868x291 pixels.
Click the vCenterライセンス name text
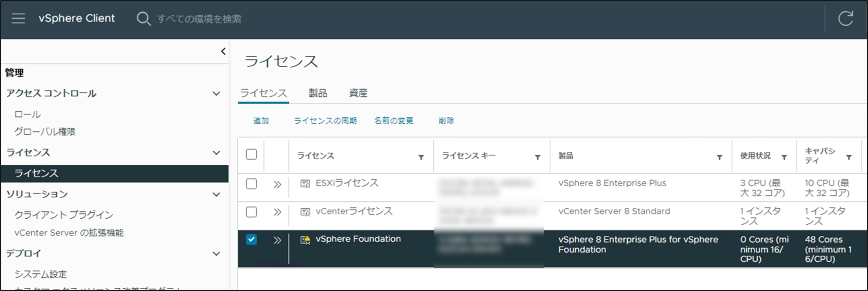354,211
